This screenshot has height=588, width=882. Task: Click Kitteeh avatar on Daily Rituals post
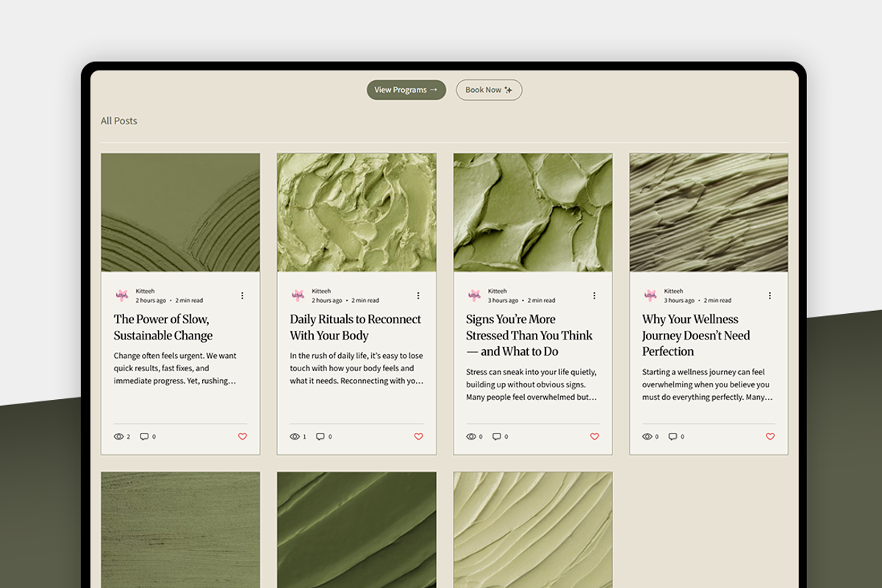(298, 295)
